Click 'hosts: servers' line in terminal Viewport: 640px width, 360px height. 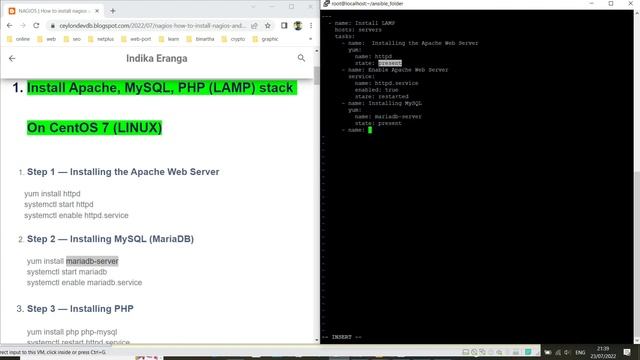[x=358, y=30]
